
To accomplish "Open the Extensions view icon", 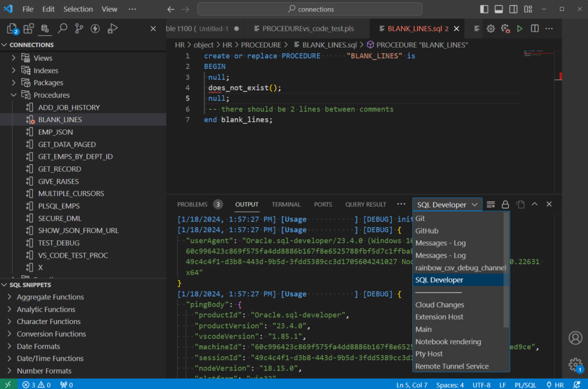I will (29, 29).
